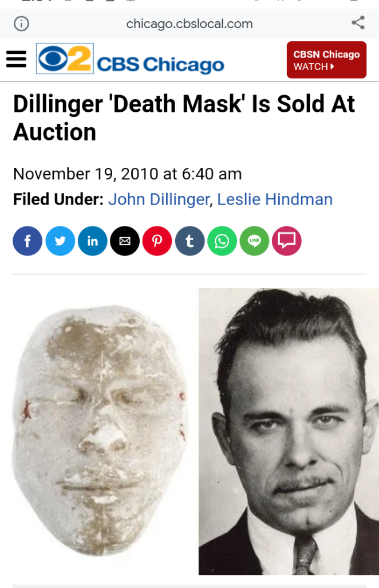Share article on Facebook

(x=27, y=241)
